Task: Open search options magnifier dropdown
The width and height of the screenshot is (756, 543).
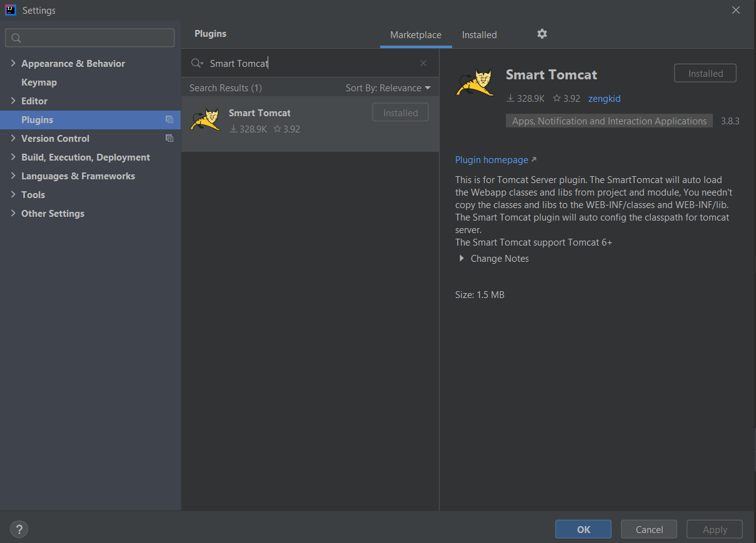Action: tap(198, 63)
